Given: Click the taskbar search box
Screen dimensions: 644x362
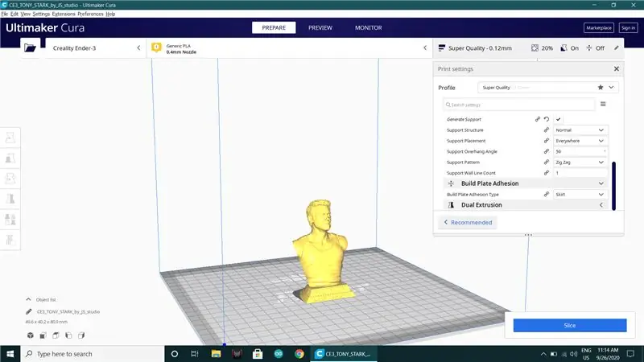Looking at the screenshot, I should pyautogui.click(x=93, y=354).
